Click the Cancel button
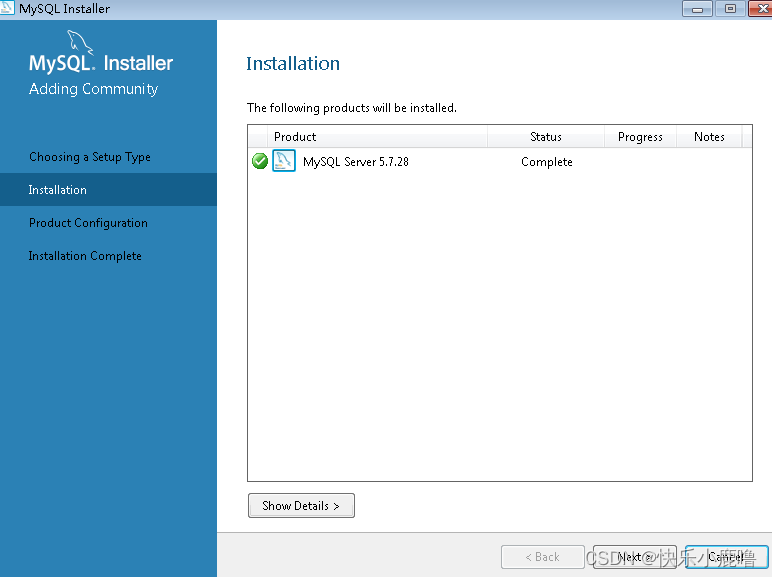This screenshot has width=772, height=577. [x=727, y=557]
